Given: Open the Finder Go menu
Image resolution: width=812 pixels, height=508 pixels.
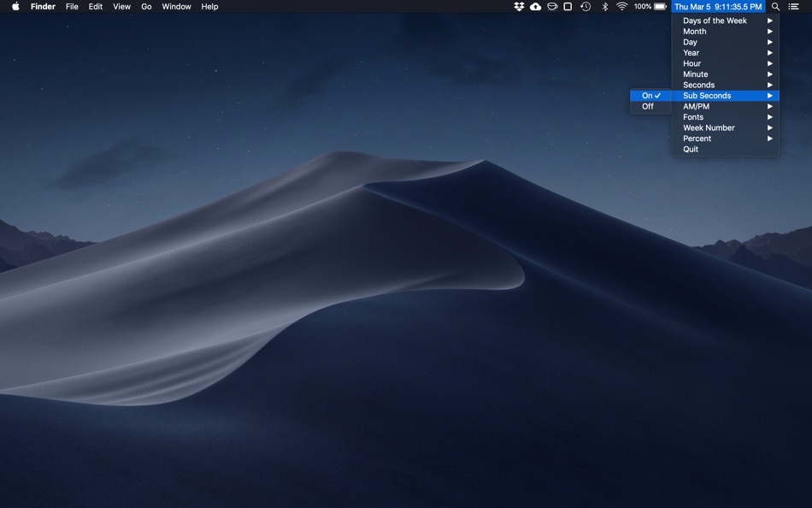Looking at the screenshot, I should click(x=146, y=6).
